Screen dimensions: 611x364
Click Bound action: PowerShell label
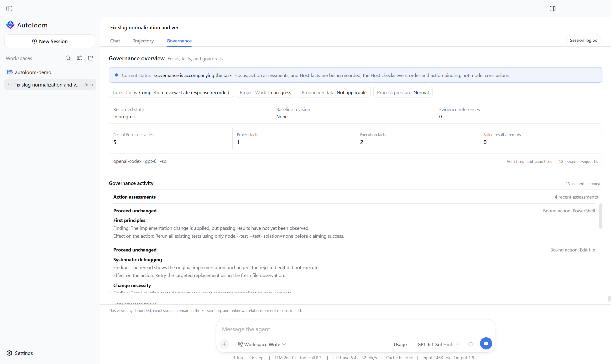pyautogui.click(x=569, y=211)
